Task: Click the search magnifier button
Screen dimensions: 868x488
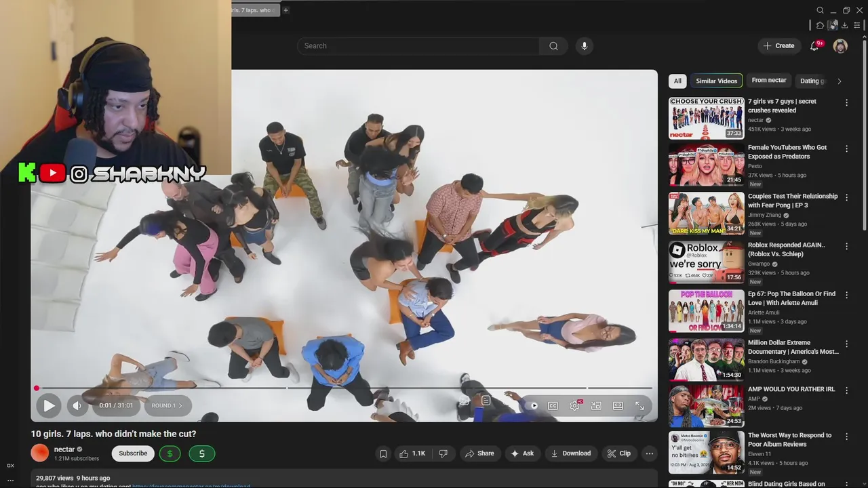Action: (553, 46)
